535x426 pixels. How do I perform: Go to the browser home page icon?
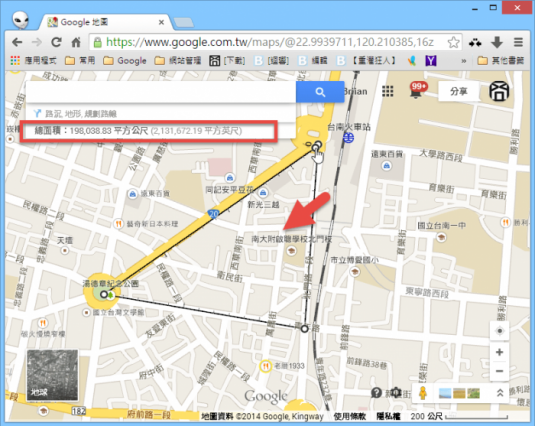click(76, 42)
